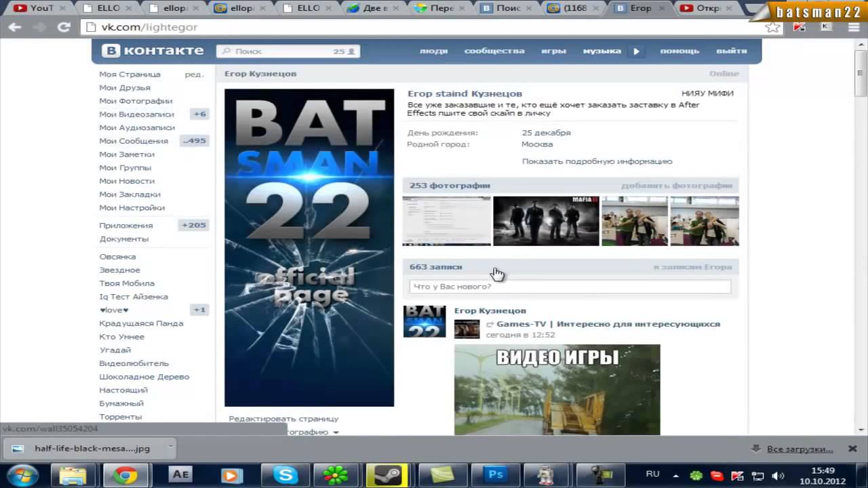
Task: Click the +205 counter beside Приложения
Action: point(193,225)
